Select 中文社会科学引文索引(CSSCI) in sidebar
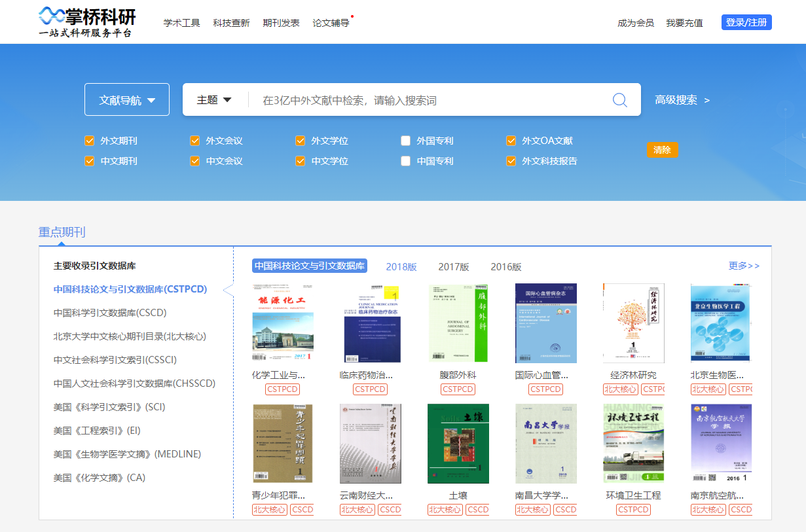The width and height of the screenshot is (806, 532). 115,360
